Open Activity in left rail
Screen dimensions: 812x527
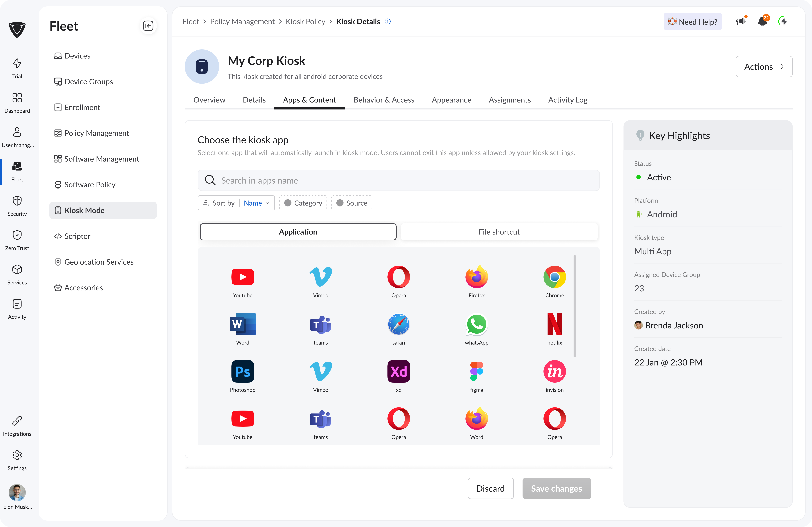[17, 309]
